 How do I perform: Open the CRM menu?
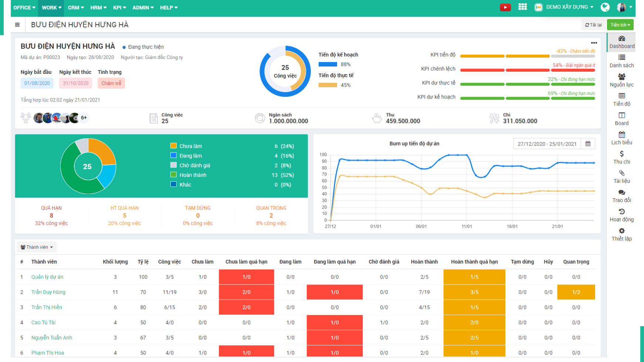[x=76, y=7]
